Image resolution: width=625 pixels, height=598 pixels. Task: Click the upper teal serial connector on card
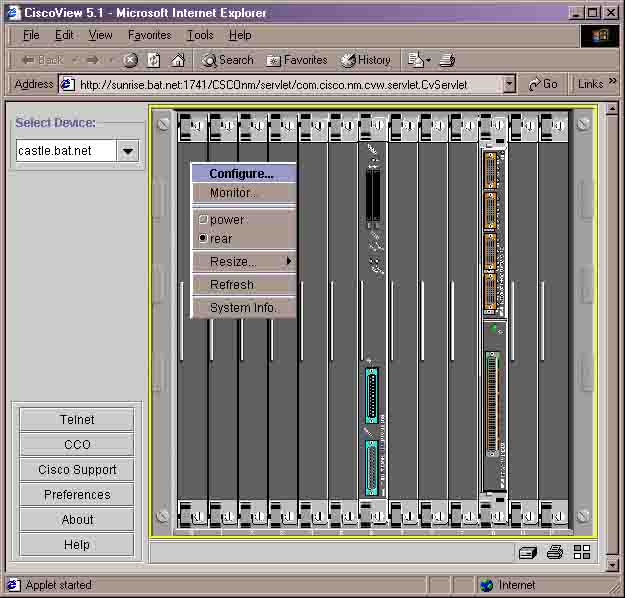pyautogui.click(x=371, y=396)
